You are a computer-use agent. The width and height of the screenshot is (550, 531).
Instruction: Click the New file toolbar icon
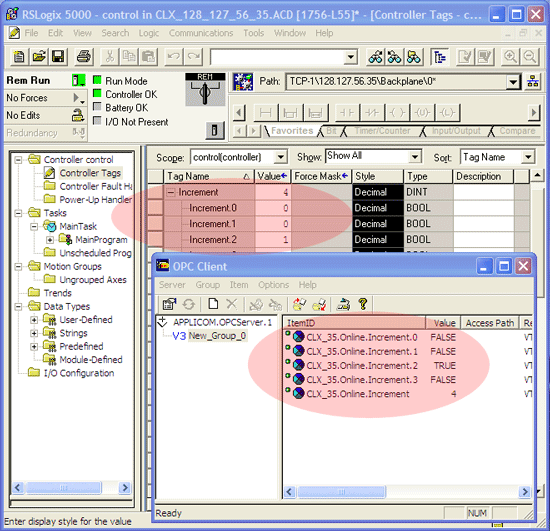pos(19,57)
